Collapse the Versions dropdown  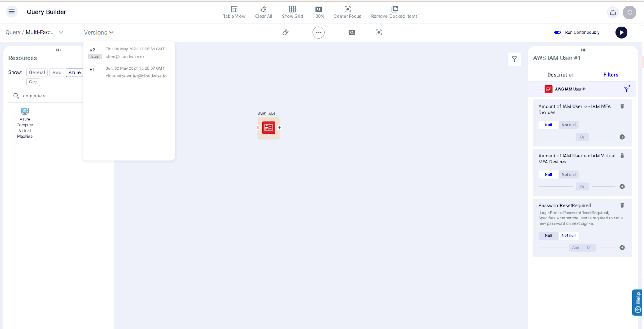(x=99, y=33)
